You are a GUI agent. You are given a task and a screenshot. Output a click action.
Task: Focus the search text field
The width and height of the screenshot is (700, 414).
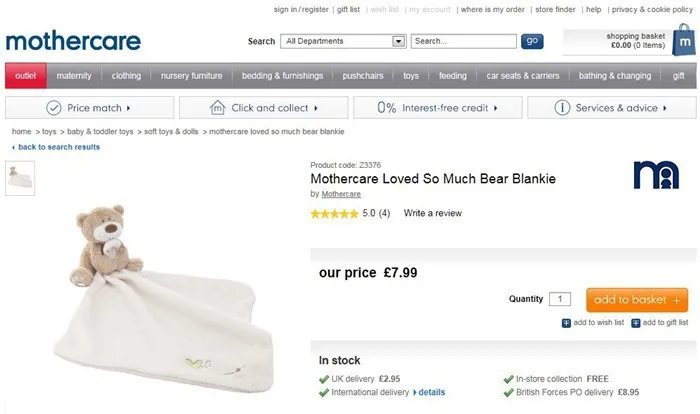463,41
